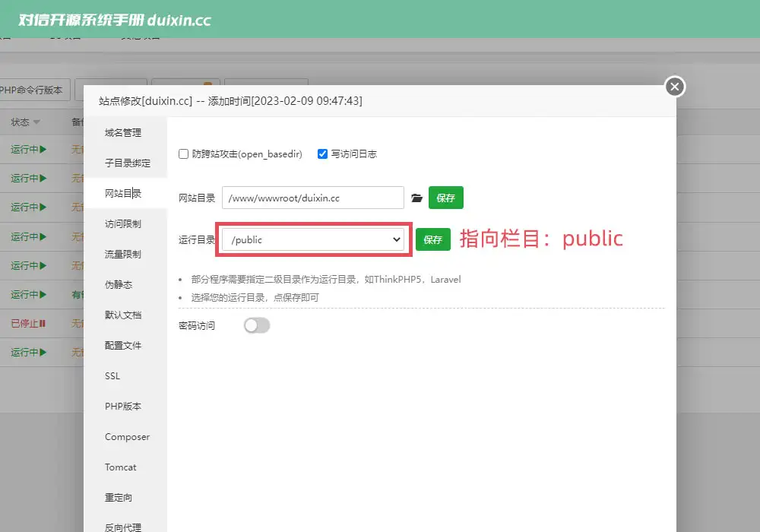760x532 pixels.
Task: Click the website directory path input field
Action: (312, 198)
